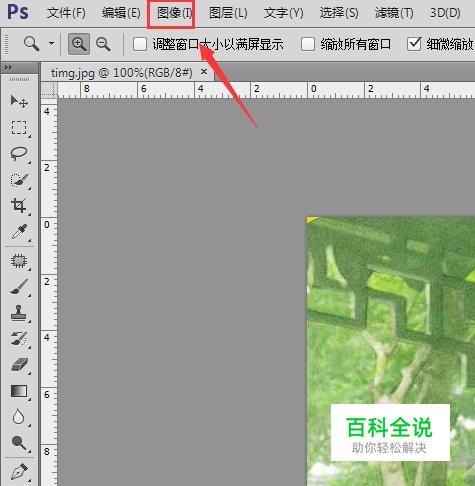Switch to the timg.jpg document tab
475x486 pixels.
tap(122, 72)
